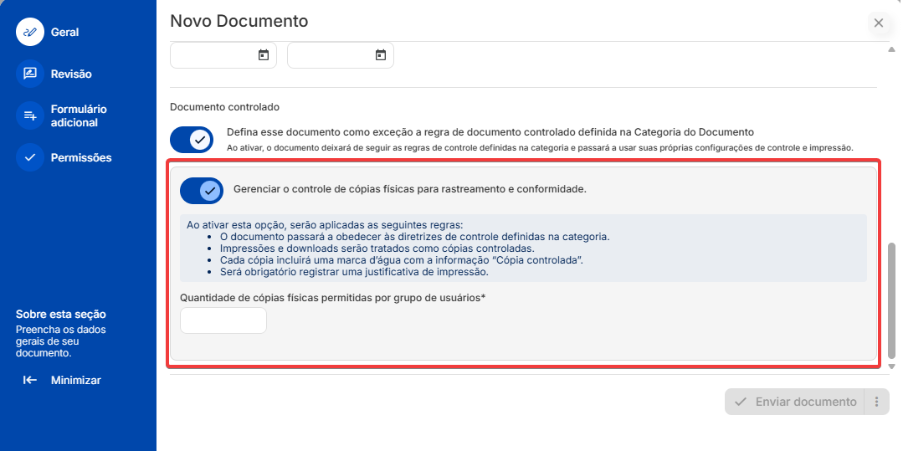Click the Formulário adicional list icon
Image resolution: width=901 pixels, height=451 pixels.
pos(30,116)
